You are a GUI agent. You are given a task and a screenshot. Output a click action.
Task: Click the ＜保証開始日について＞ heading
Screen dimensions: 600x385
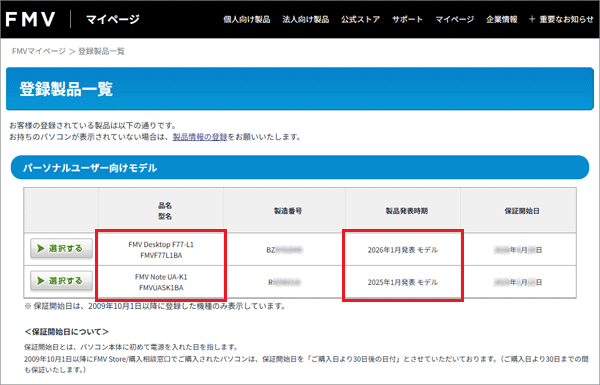click(x=66, y=332)
